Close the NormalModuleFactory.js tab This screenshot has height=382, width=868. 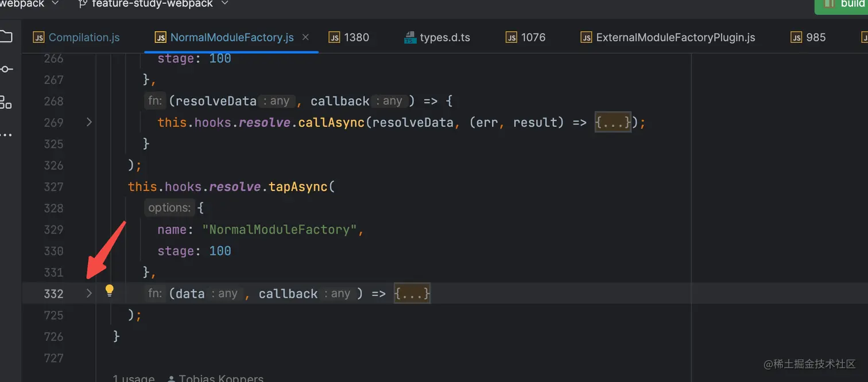click(x=306, y=37)
